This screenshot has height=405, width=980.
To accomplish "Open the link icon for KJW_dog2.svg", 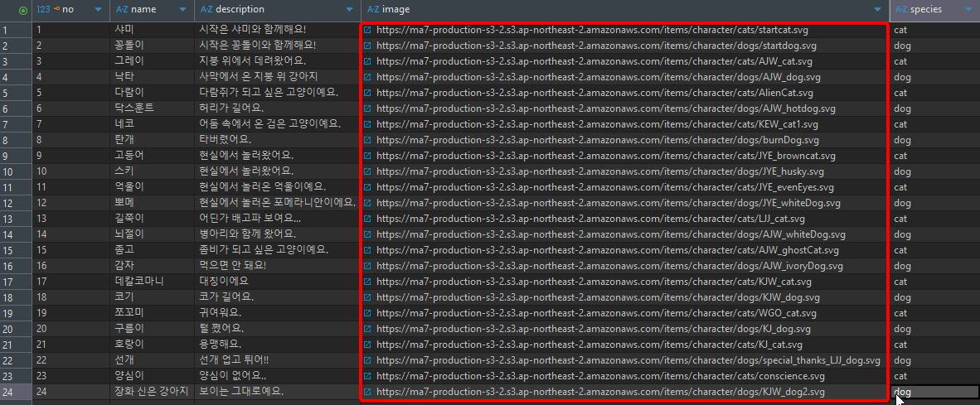I will 367,392.
